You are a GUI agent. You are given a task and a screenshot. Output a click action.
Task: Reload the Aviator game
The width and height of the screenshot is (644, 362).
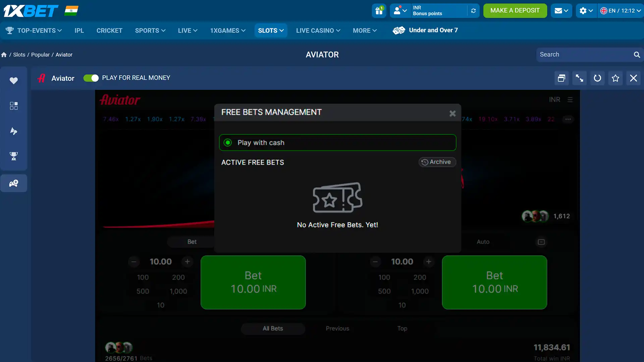[x=597, y=78]
